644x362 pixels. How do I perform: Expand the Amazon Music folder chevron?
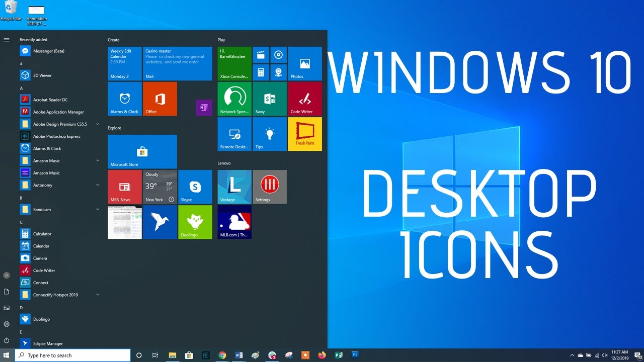point(98,161)
